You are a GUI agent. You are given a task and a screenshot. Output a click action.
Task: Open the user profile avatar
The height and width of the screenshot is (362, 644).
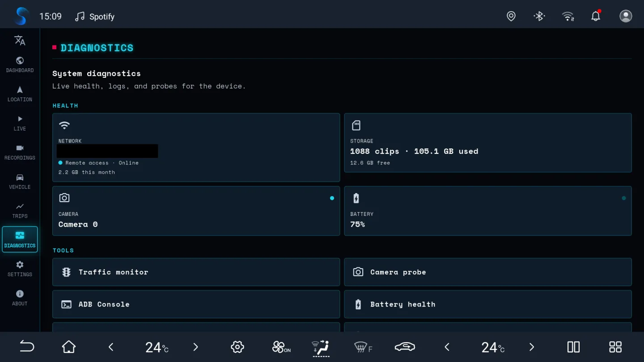click(626, 16)
